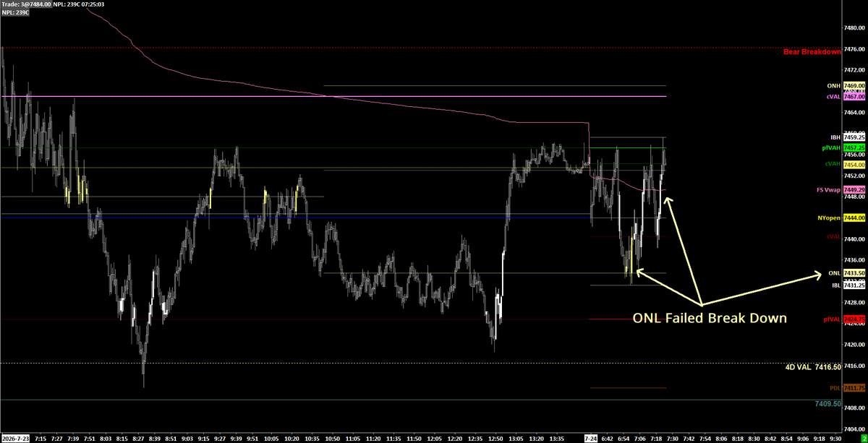Click the 2026-7-23 date marker
Viewport: 868px width, 443px height.
(14, 438)
